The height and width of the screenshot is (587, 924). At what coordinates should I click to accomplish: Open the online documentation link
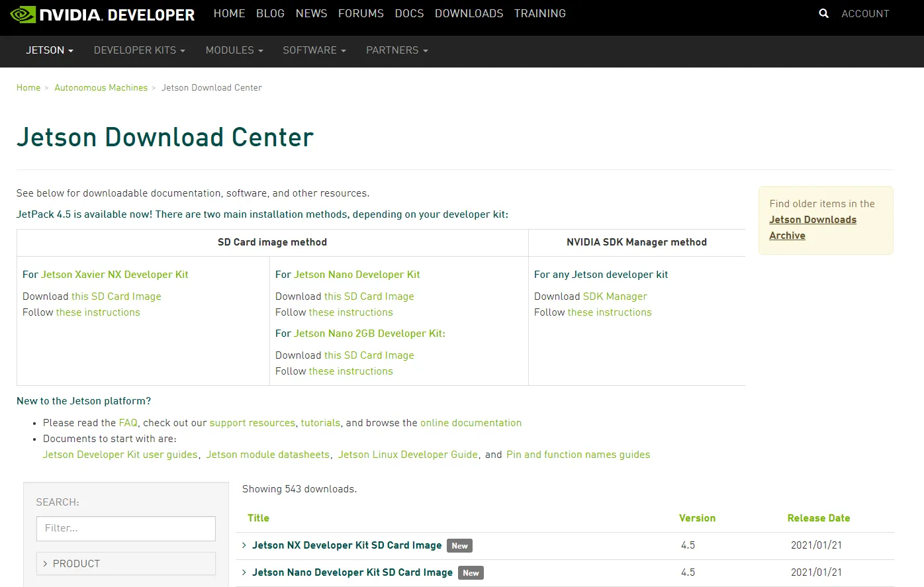click(471, 423)
